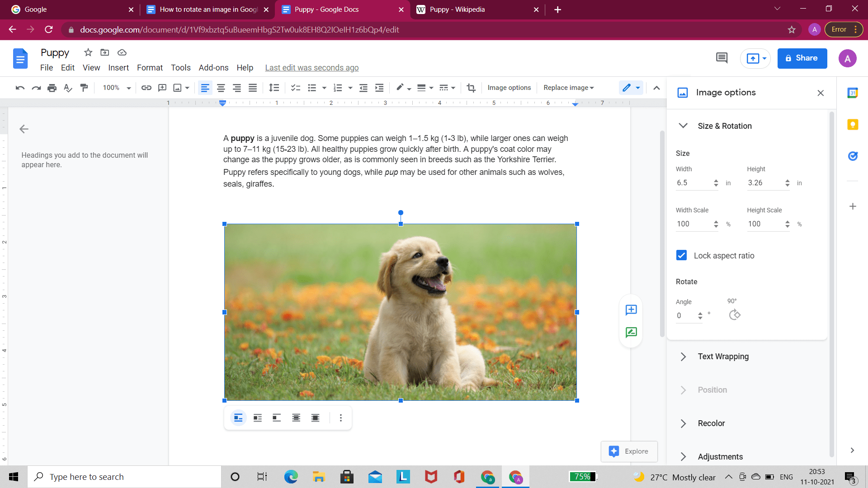Enable the Lock aspect ratio checkbox
This screenshot has width=868, height=488.
click(681, 255)
